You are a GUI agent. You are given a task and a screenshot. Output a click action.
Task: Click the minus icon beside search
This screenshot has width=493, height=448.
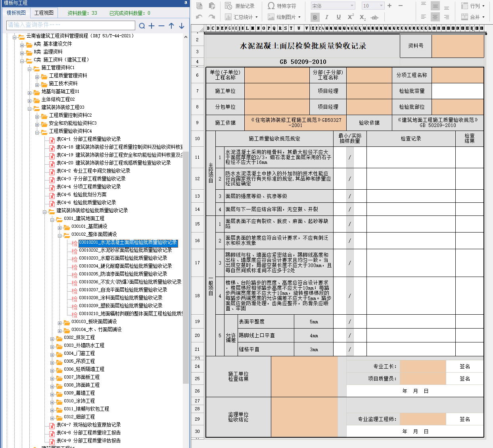click(x=161, y=26)
